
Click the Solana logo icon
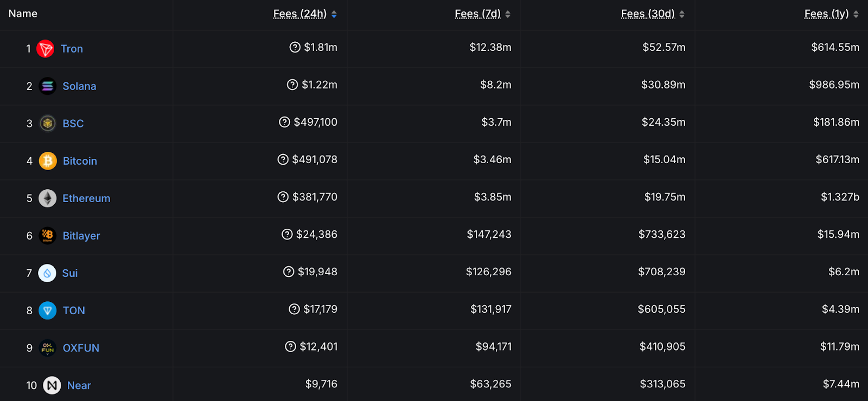pyautogui.click(x=48, y=86)
